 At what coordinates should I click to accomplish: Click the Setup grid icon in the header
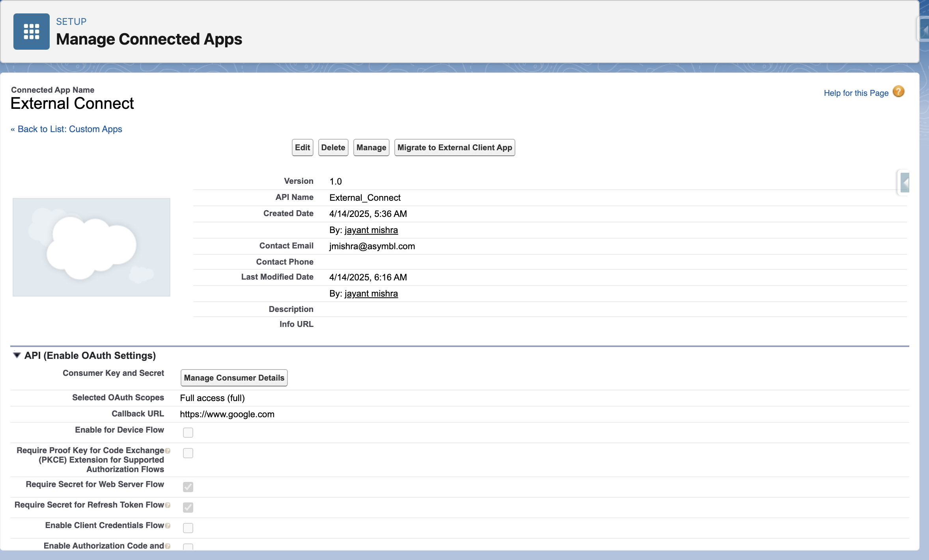click(x=31, y=32)
